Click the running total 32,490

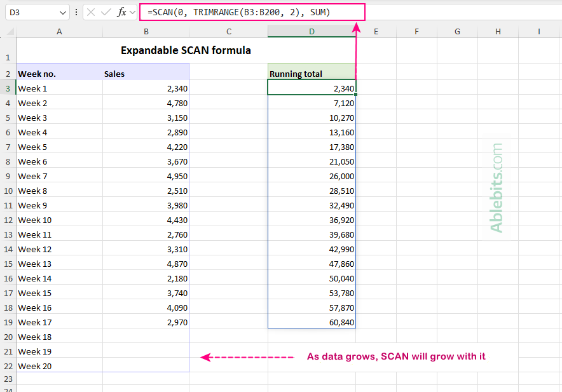312,205
